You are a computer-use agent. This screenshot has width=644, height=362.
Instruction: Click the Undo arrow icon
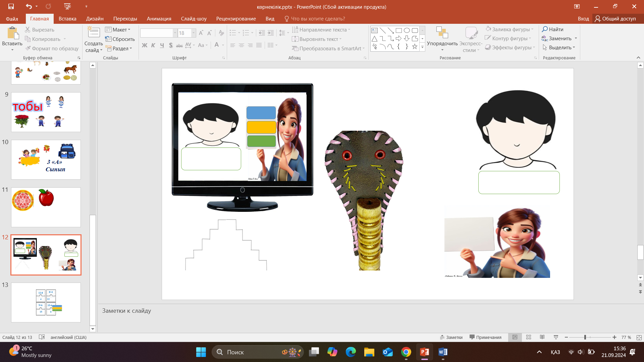[x=29, y=6]
